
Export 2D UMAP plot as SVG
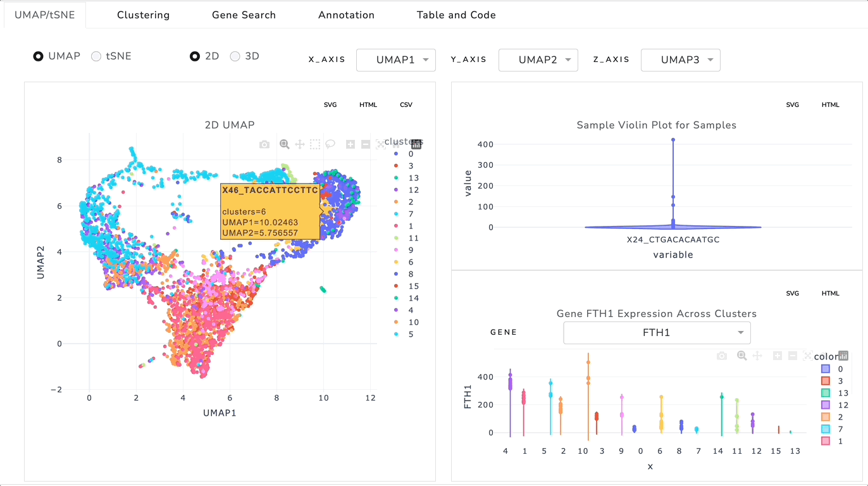tap(330, 104)
